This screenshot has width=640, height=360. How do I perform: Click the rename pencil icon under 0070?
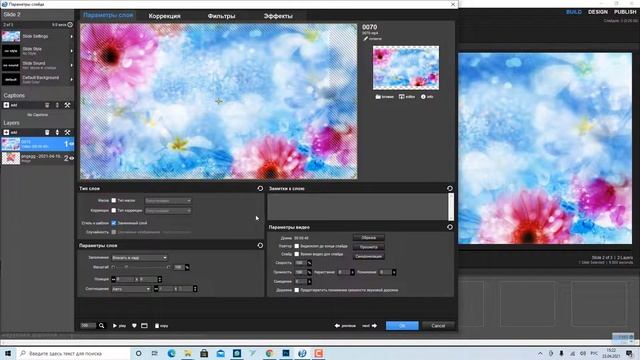coord(366,39)
